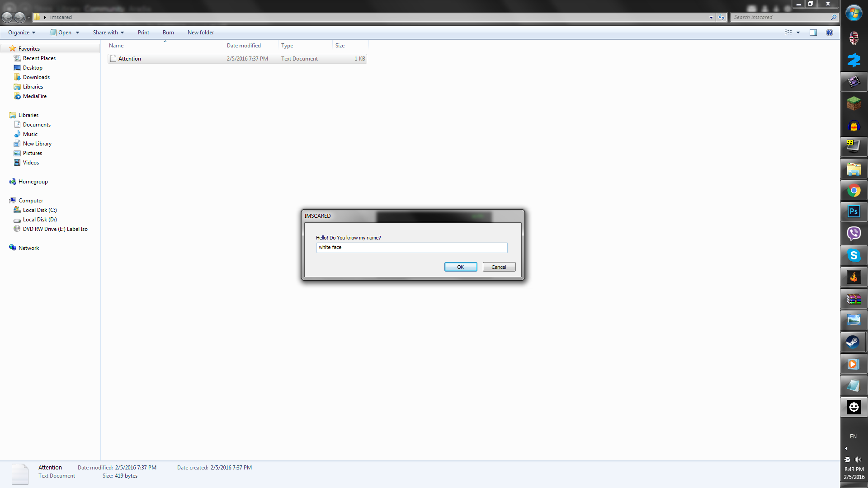Open Steam from the taskbar
Screen dimensions: 868x488
click(x=854, y=342)
